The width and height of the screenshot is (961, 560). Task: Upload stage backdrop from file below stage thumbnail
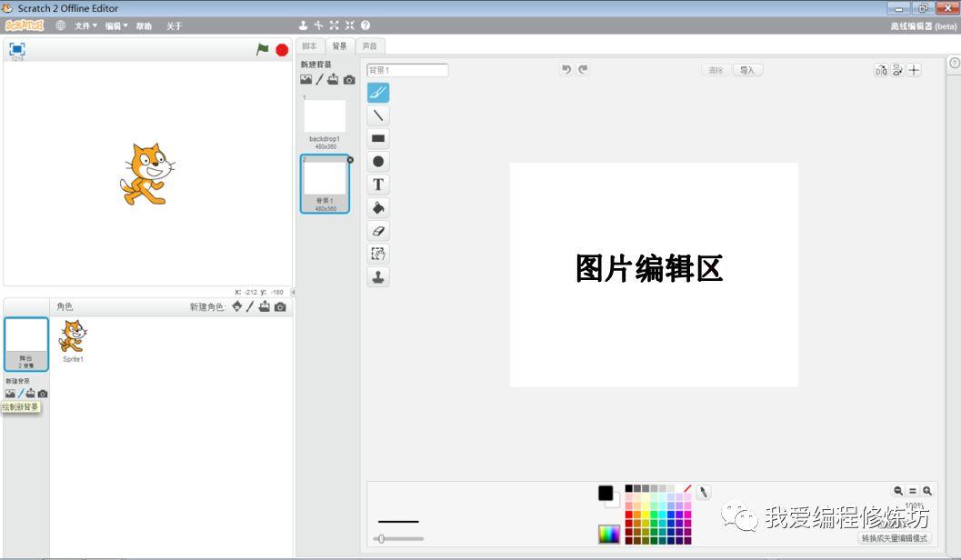pyautogui.click(x=30, y=394)
